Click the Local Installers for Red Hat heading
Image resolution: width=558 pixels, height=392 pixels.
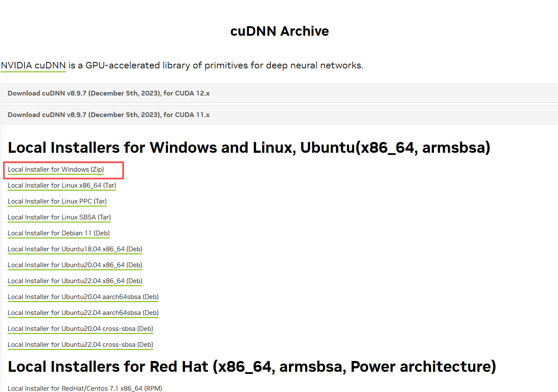point(252,367)
